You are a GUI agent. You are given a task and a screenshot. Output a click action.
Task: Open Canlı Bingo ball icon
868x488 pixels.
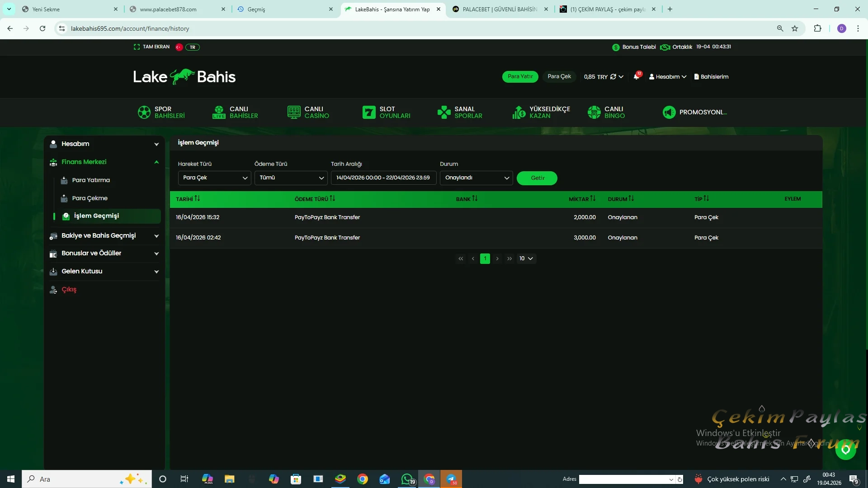coord(594,112)
